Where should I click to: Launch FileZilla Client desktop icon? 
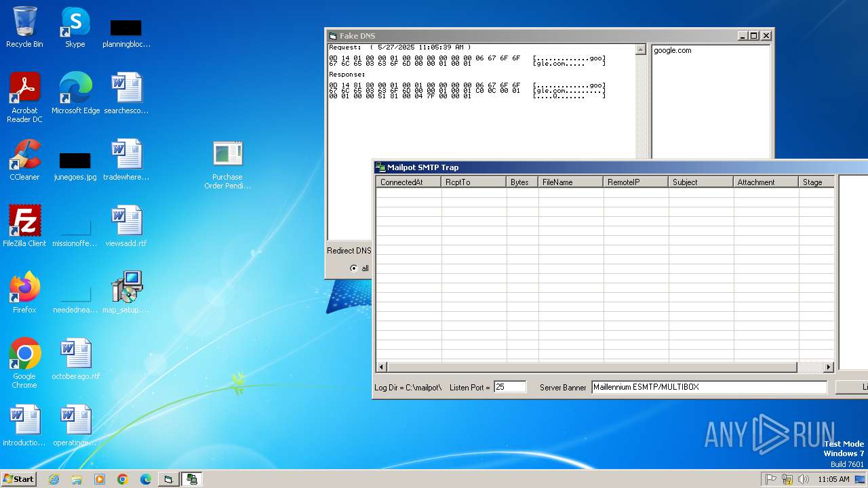pos(24,226)
